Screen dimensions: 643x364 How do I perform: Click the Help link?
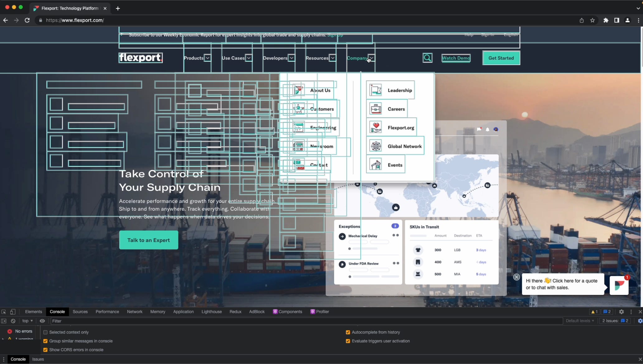469,35
